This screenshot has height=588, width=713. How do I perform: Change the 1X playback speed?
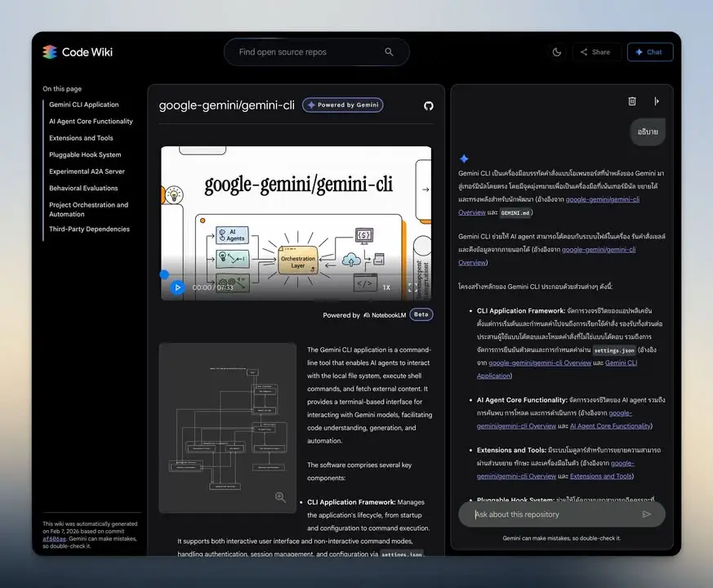coord(386,287)
